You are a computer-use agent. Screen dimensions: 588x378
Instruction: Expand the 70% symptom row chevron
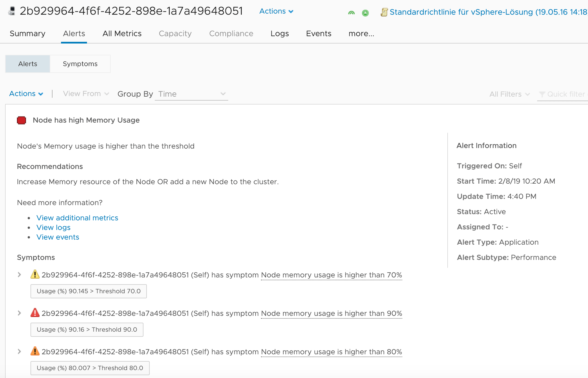19,274
